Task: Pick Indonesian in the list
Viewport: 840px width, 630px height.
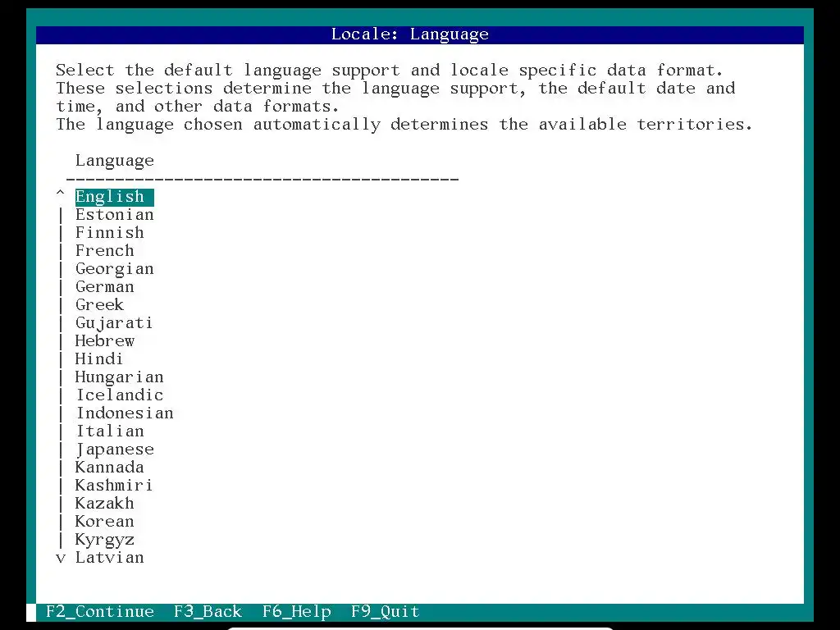Action: [x=125, y=413]
